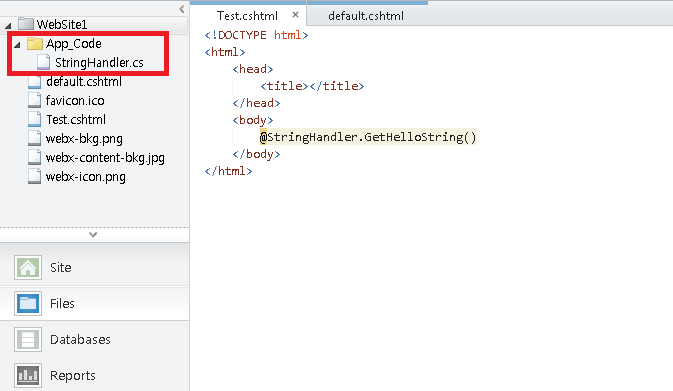Open Test.cshtml from the file tree
This screenshot has height=391, width=673.
[x=76, y=119]
